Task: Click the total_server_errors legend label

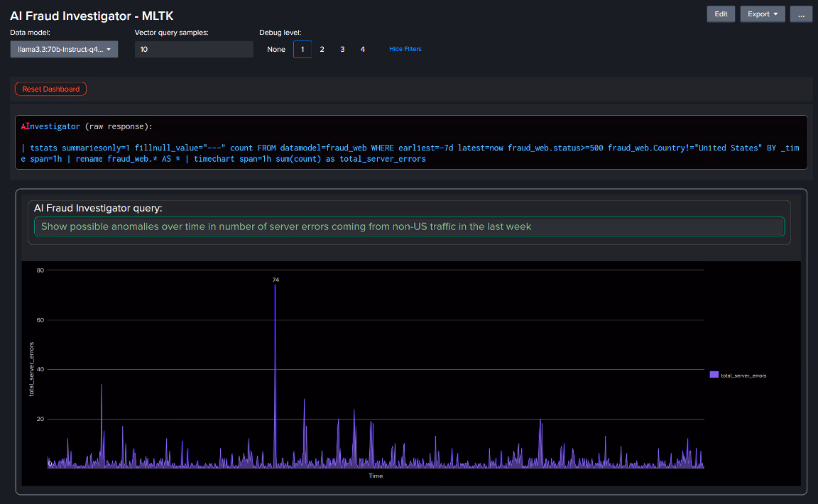Action: (x=743, y=375)
